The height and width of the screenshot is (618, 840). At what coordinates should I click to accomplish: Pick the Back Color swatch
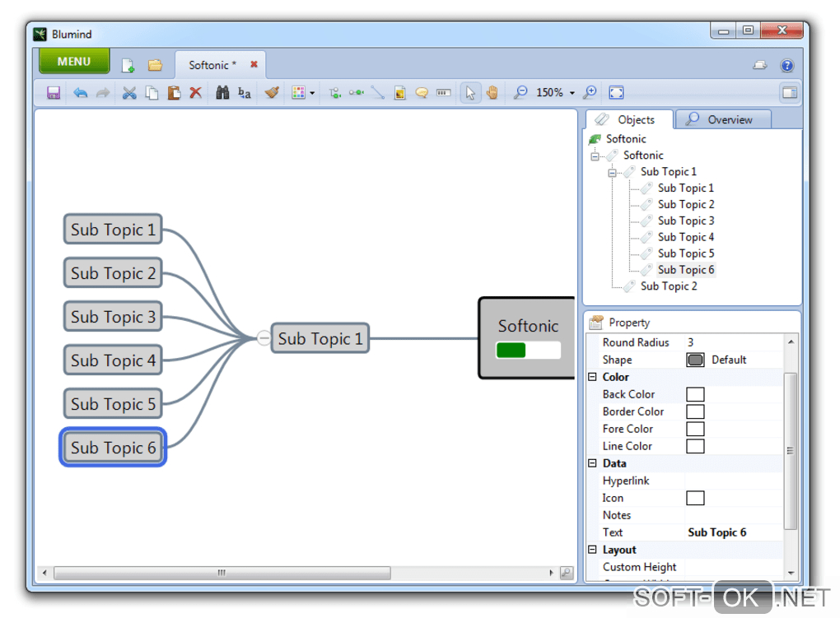coord(695,395)
